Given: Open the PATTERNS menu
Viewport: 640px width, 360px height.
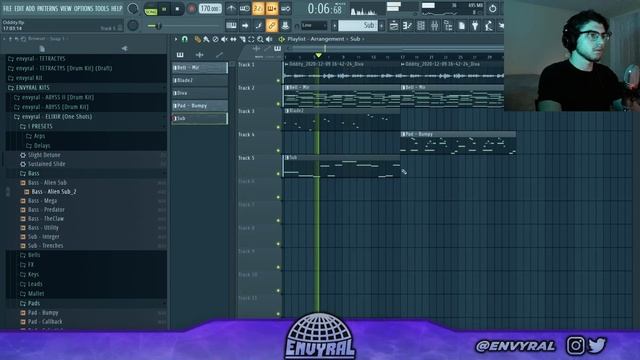Looking at the screenshot, I should click(x=48, y=9).
